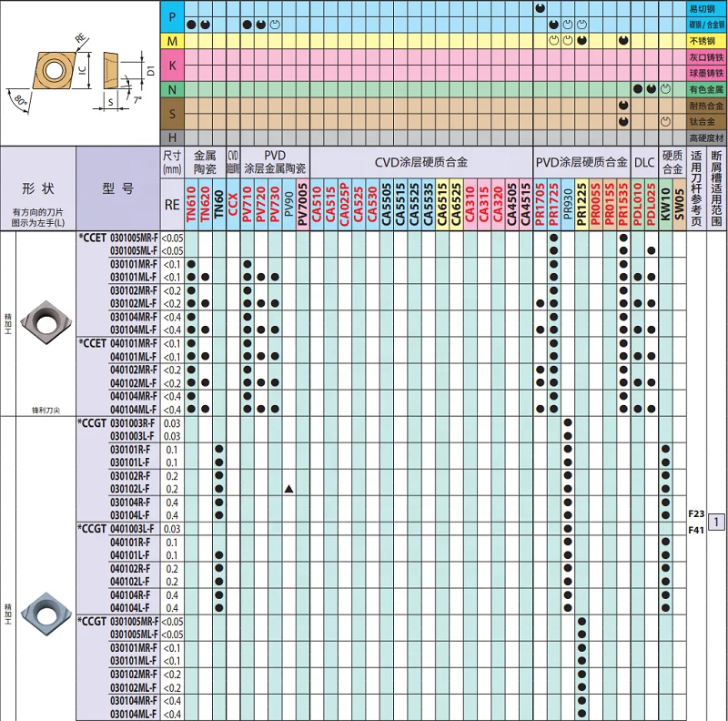Click the RE dimension header
This screenshot has width=728, height=721.
coord(172,205)
